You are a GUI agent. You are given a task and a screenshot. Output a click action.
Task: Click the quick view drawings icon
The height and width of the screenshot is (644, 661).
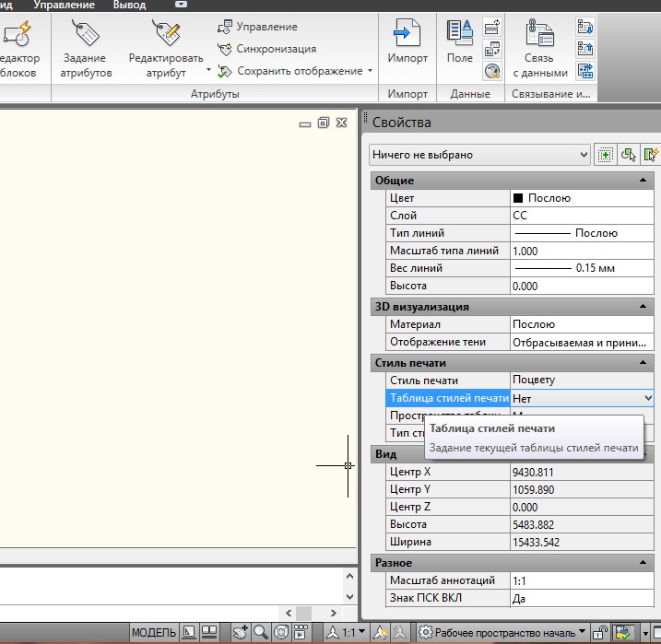coord(209,632)
